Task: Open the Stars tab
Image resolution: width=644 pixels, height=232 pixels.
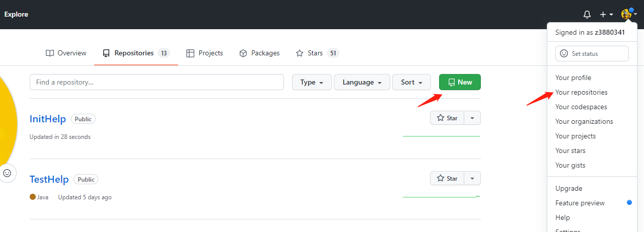Action: tap(317, 53)
